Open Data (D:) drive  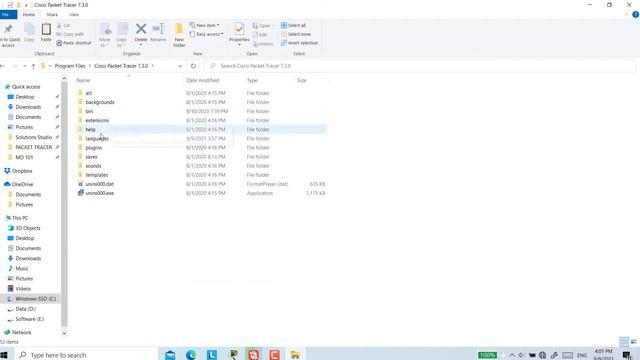coord(25,309)
